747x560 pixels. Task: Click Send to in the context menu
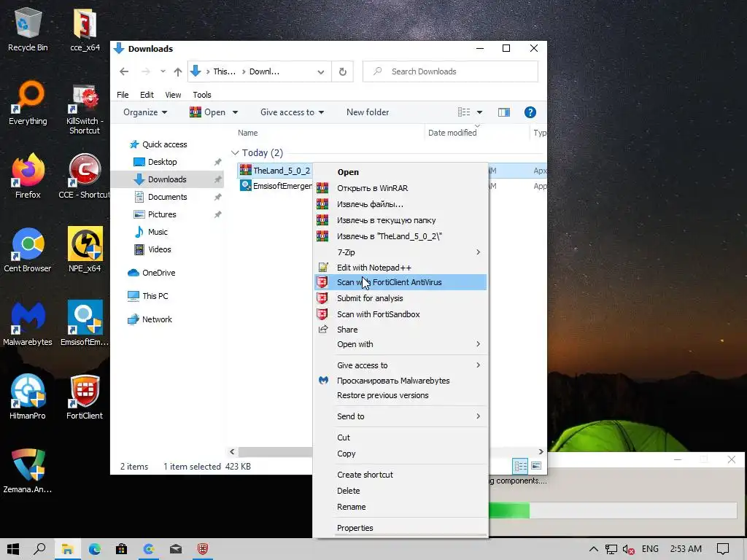[x=401, y=416]
